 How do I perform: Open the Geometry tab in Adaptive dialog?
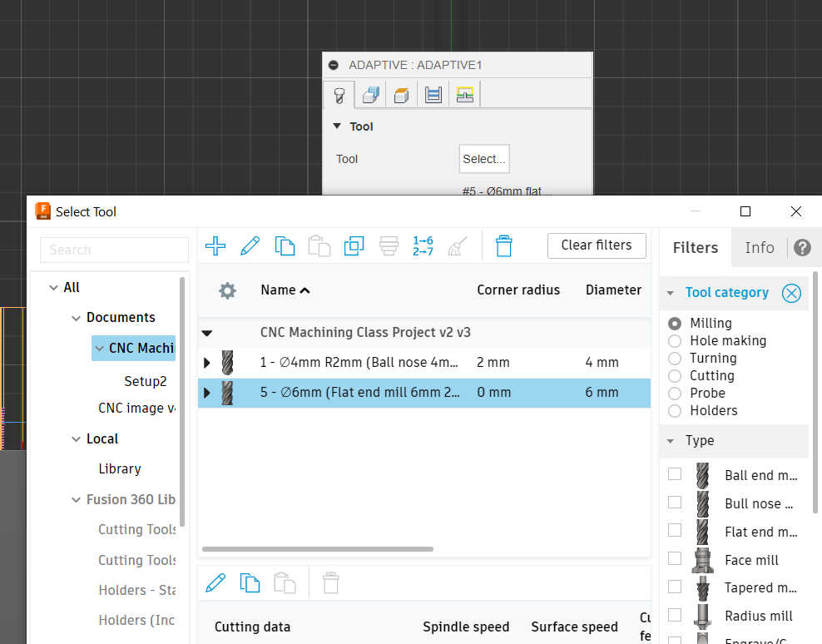371,95
